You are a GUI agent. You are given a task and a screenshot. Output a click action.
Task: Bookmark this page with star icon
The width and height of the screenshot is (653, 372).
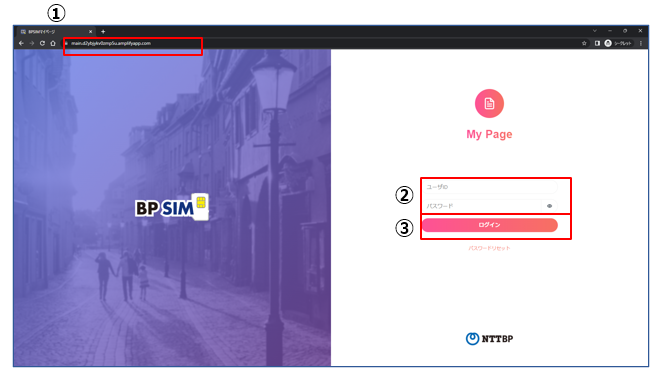pyautogui.click(x=584, y=43)
